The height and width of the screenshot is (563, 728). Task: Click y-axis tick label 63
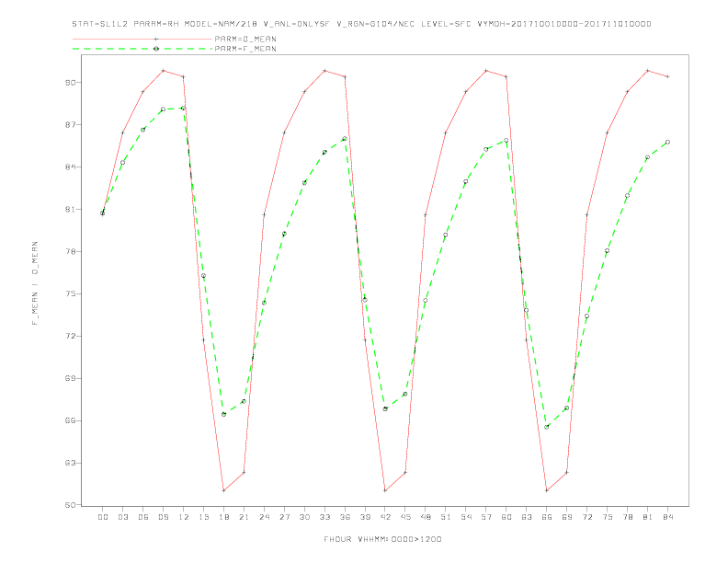pos(70,463)
